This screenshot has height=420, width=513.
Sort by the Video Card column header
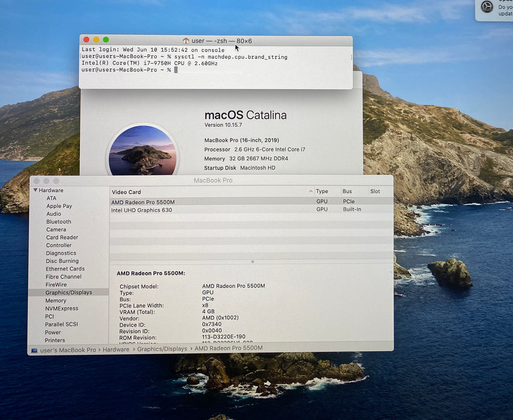(211, 192)
